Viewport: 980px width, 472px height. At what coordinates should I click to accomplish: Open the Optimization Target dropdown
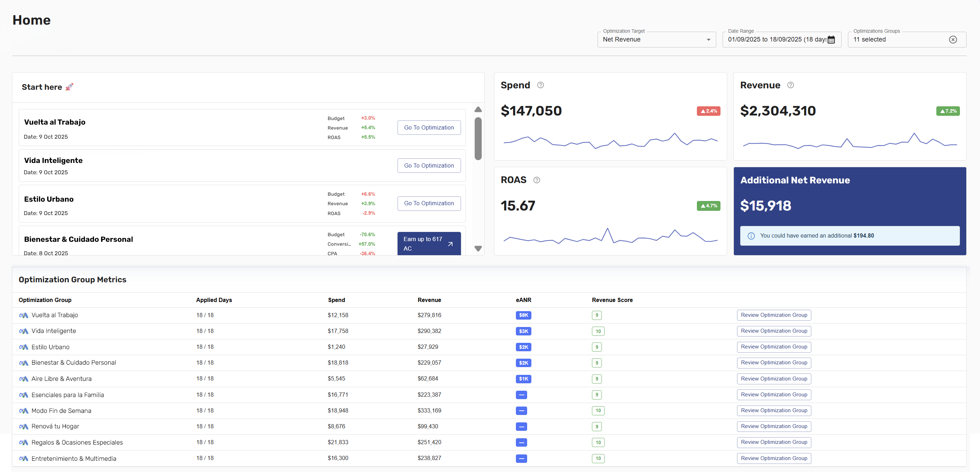coord(656,39)
